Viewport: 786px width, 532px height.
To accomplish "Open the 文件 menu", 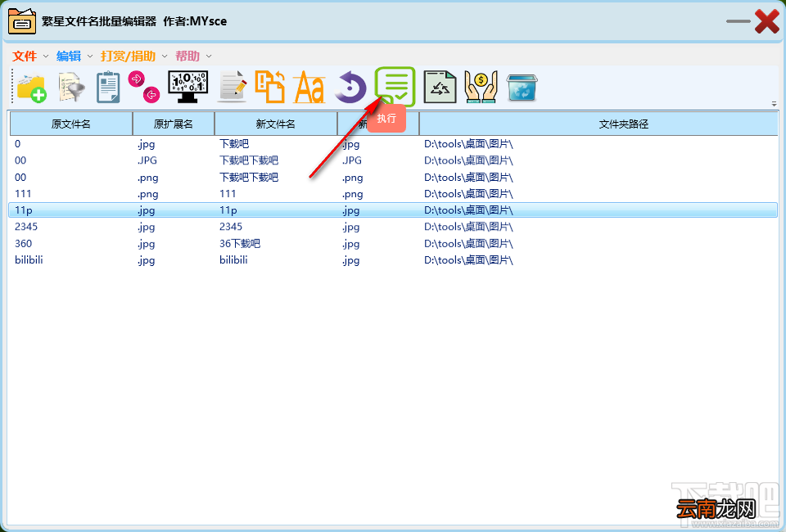I will 25,56.
